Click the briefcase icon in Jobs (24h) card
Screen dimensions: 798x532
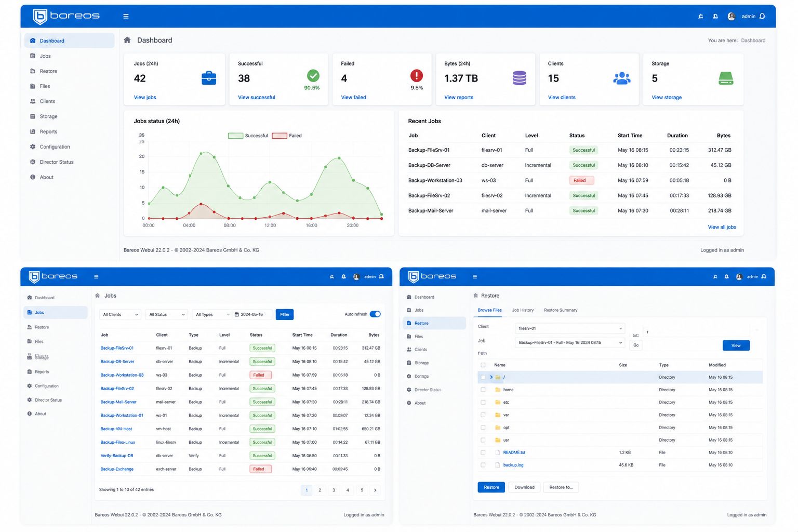coord(209,78)
